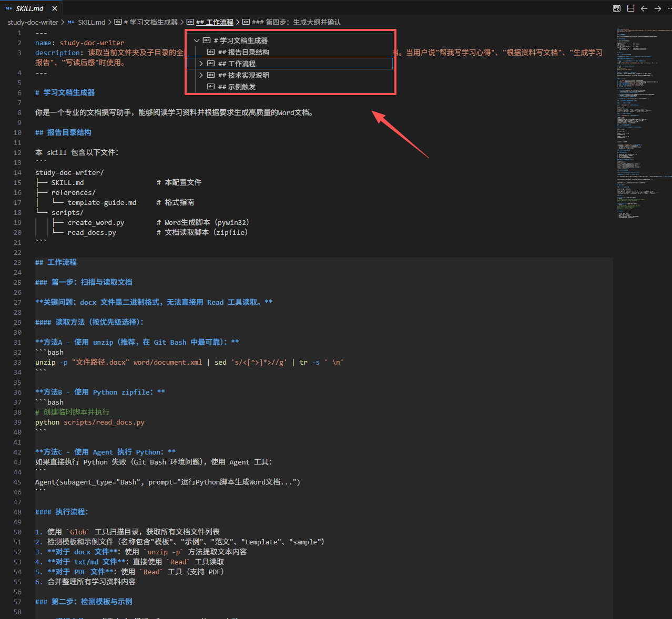Click the unzip command on line 33

point(189,362)
